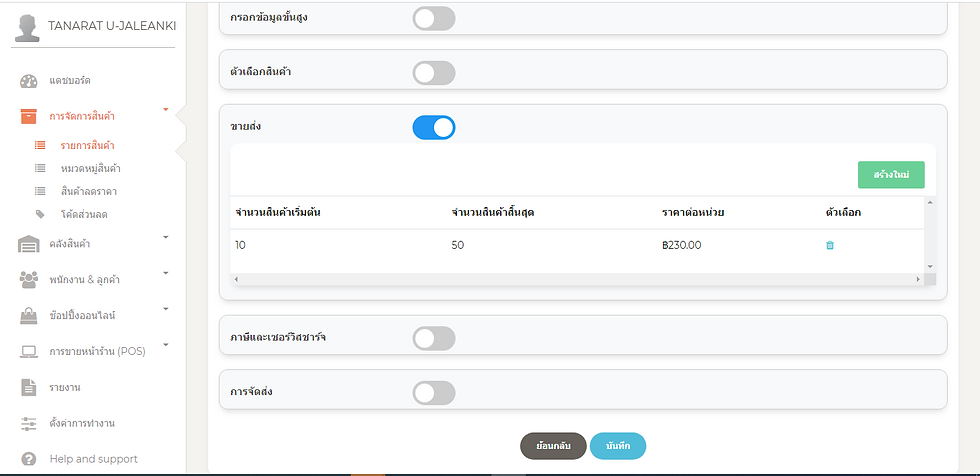Disable the ขายส่ง wholesale toggle
The height and width of the screenshot is (476, 980).
[x=434, y=127]
